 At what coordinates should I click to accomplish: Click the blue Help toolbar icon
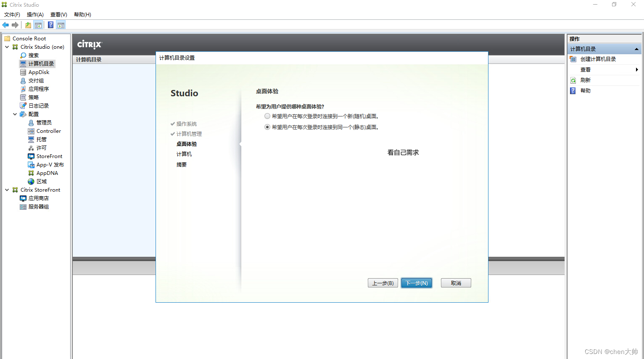click(x=50, y=25)
